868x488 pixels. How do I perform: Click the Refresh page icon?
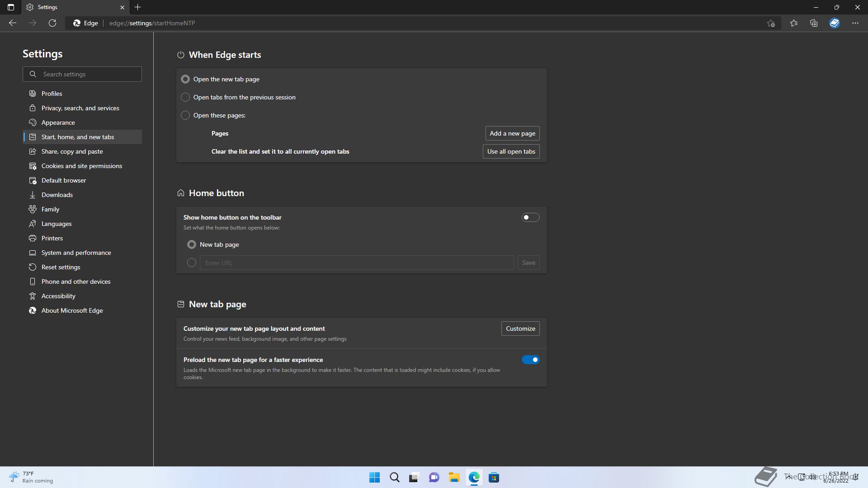point(52,23)
